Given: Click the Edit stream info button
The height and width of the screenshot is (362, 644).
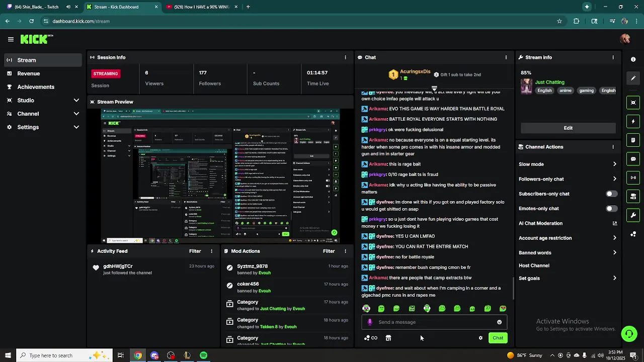Looking at the screenshot, I should [568, 128].
